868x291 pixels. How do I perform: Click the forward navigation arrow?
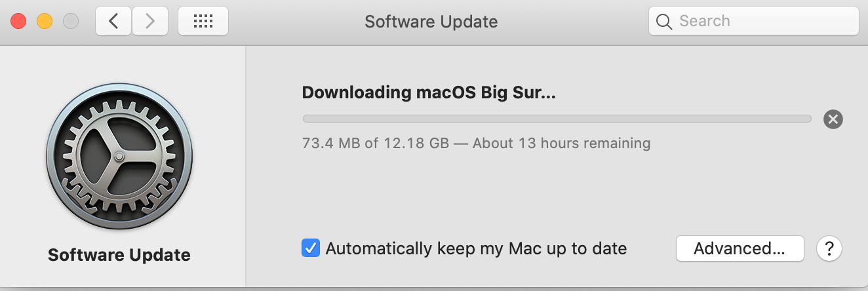click(150, 21)
